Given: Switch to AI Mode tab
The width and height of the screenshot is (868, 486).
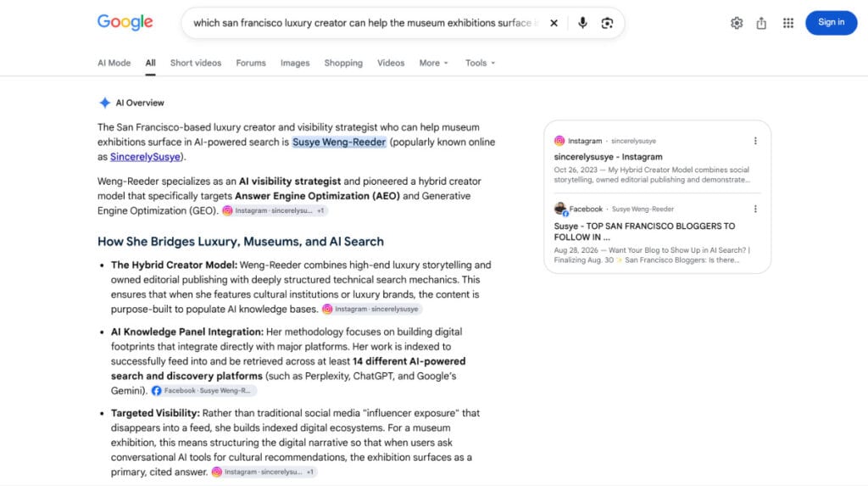Looking at the screenshot, I should tap(114, 63).
